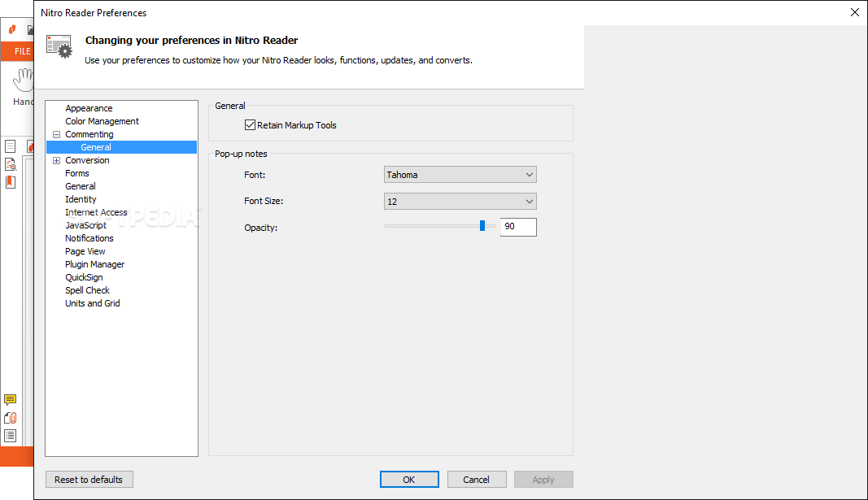Open the Pages panel icon in left sidebar
868x500 pixels.
tap(10, 146)
